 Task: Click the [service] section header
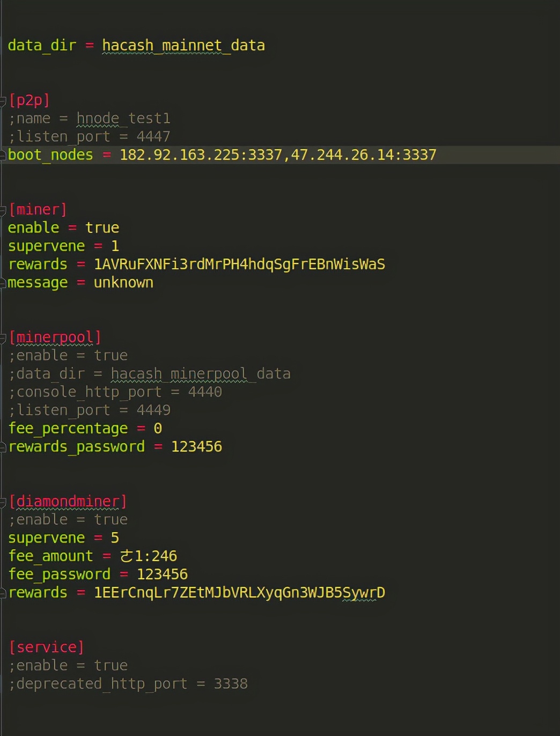coord(47,647)
